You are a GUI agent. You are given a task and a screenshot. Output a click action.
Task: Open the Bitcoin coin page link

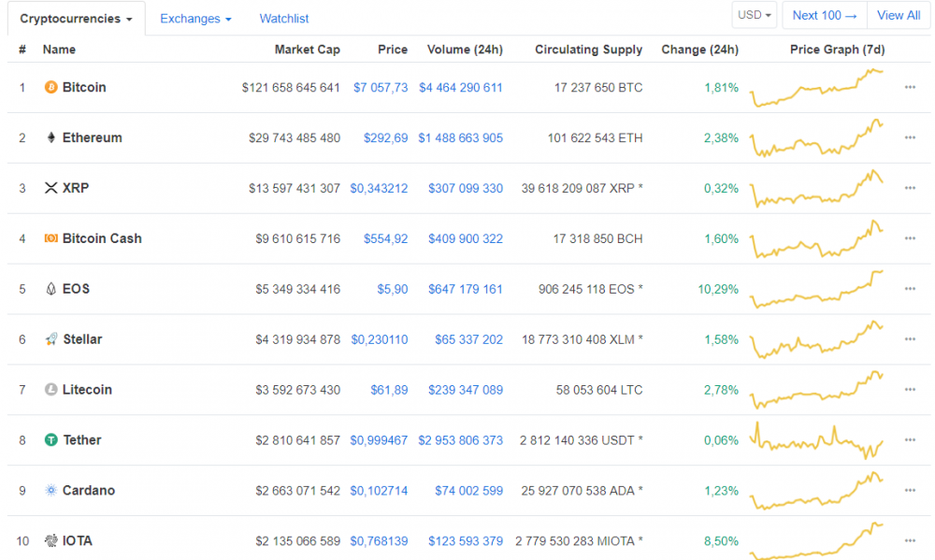point(84,88)
